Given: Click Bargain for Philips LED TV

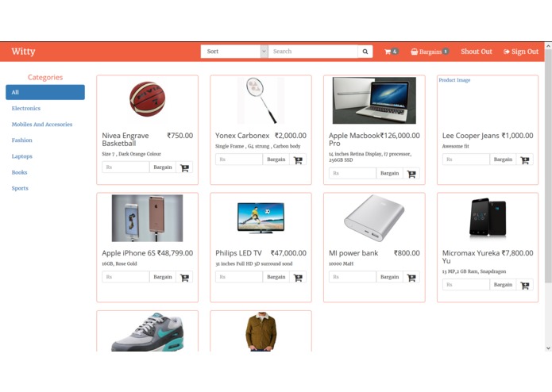Looking at the screenshot, I should pos(276,277).
